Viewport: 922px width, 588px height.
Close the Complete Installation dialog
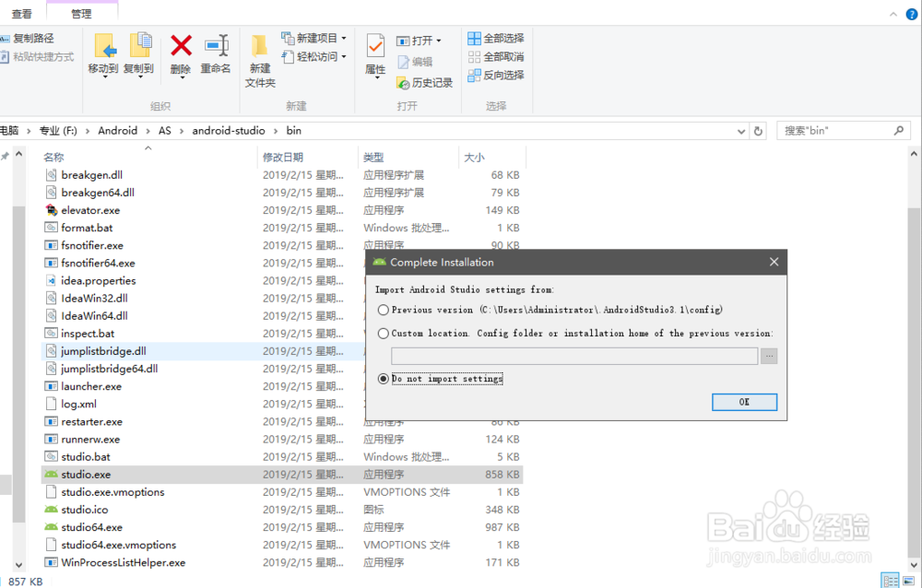774,263
